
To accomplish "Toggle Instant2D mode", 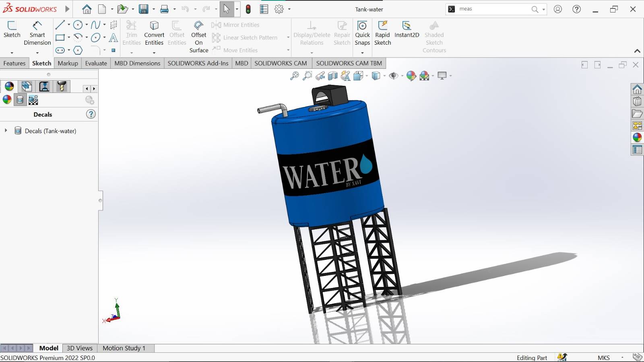I will tap(407, 30).
